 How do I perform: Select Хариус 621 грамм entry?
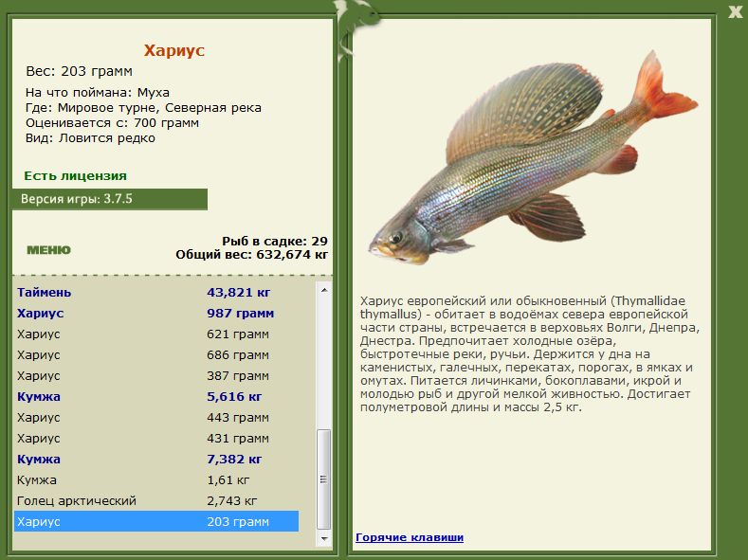coord(156,334)
